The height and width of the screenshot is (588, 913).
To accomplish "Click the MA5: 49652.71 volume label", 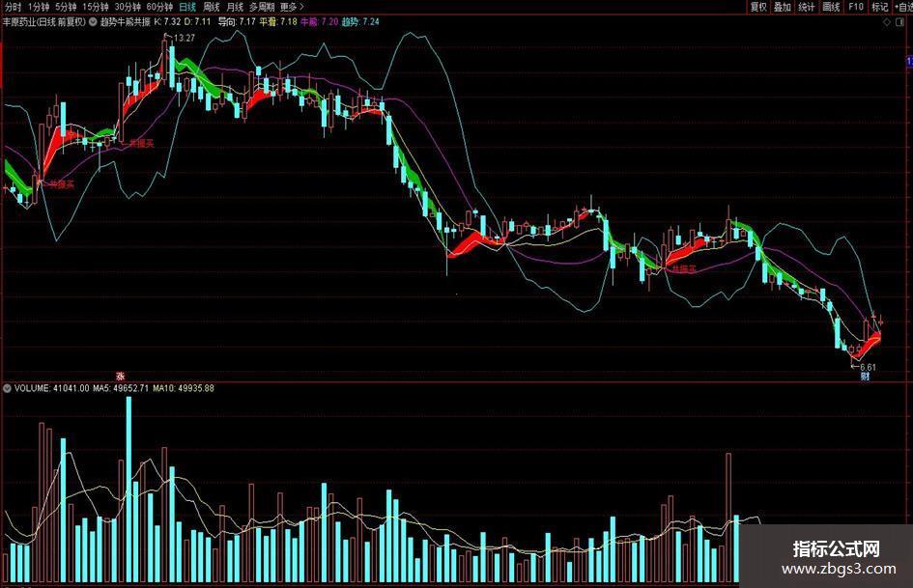I will (x=121, y=388).
